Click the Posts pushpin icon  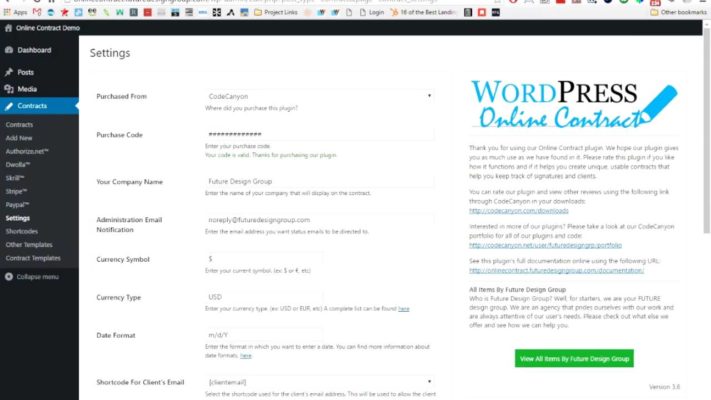click(x=9, y=72)
